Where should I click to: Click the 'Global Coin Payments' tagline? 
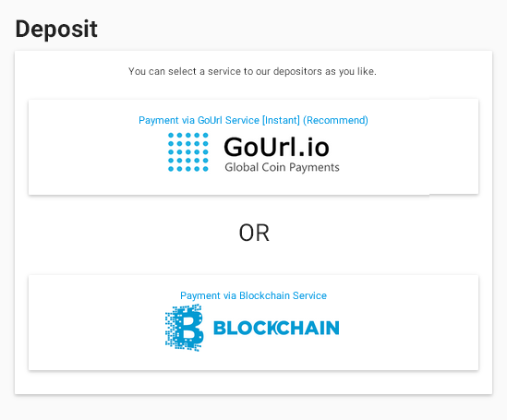pos(282,167)
